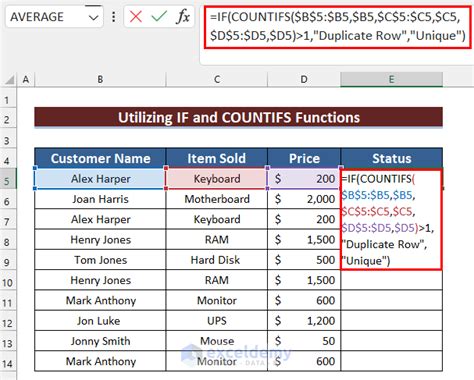This screenshot has height=380, width=474.
Task: Select all cells with corner triangle
Action: pyautogui.click(x=9, y=80)
